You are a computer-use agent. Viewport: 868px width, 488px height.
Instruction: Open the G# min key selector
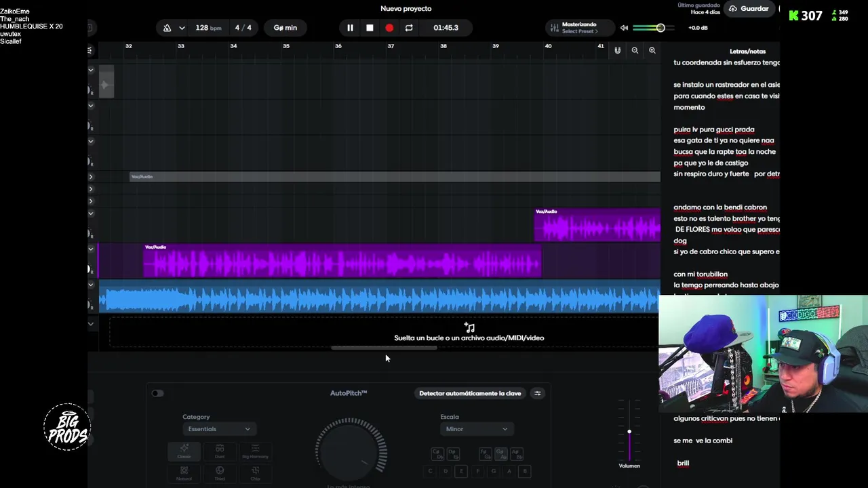(285, 28)
